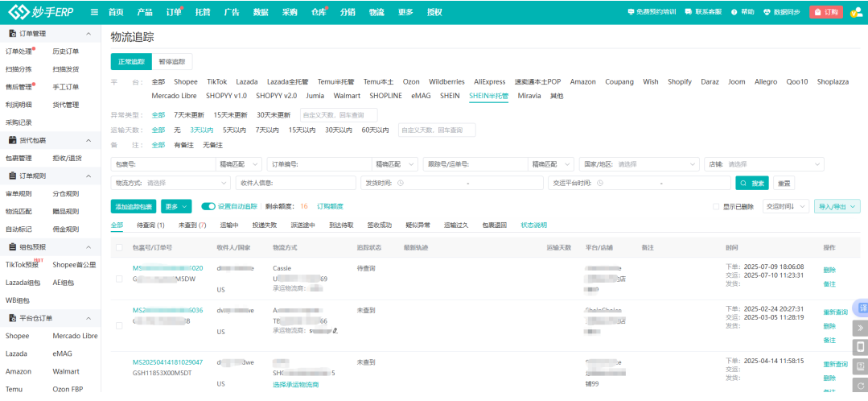868x401 pixels.
Task: Collapse the 订单管理 sidebar section chevron
Action: 88,35
